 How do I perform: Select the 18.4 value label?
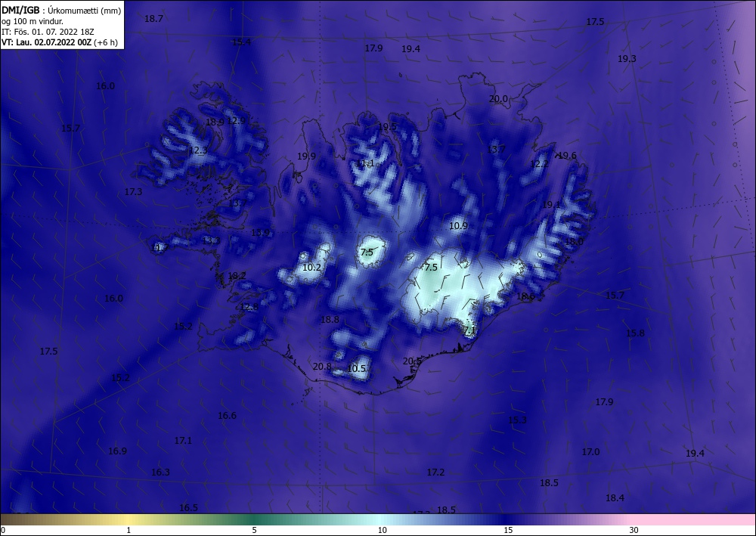(615, 498)
